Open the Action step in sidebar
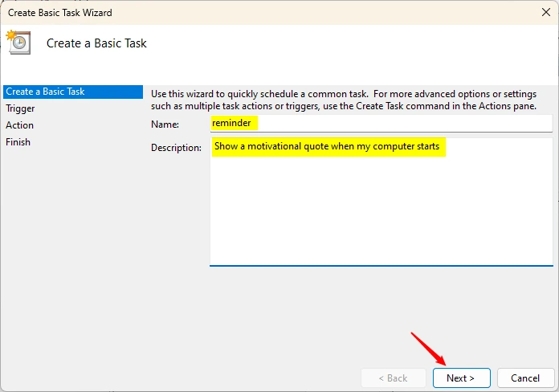Screen dimensions: 559x392 (x=19, y=125)
